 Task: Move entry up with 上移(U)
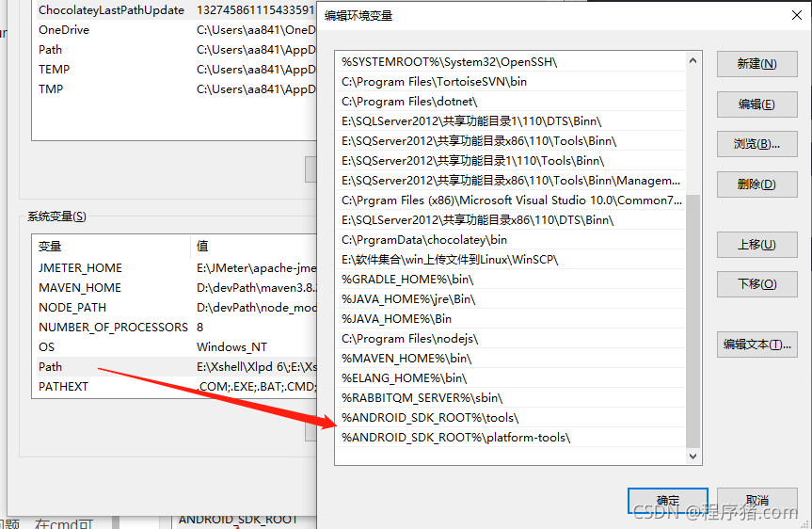[756, 245]
